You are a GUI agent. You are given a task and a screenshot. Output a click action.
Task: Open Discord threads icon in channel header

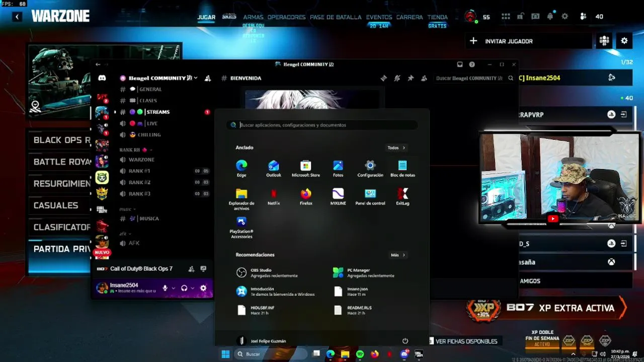(383, 78)
